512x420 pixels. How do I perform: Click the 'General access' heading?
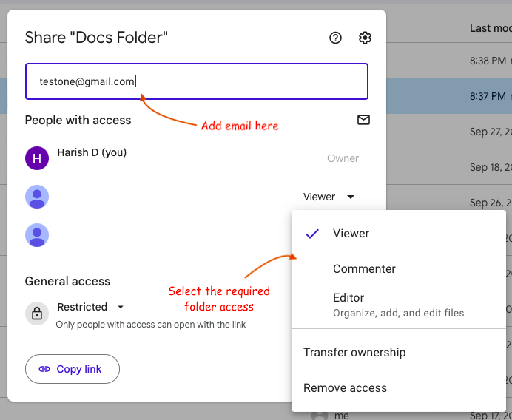(x=67, y=281)
